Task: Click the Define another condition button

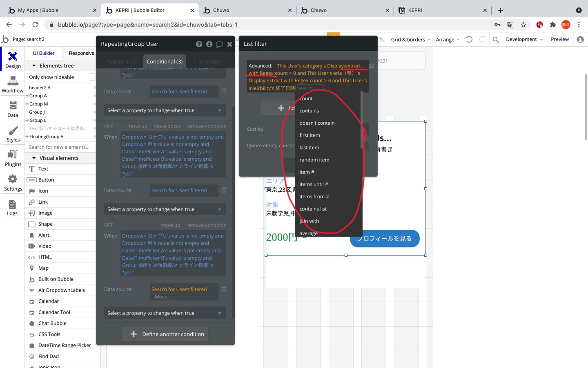Action: point(165,334)
